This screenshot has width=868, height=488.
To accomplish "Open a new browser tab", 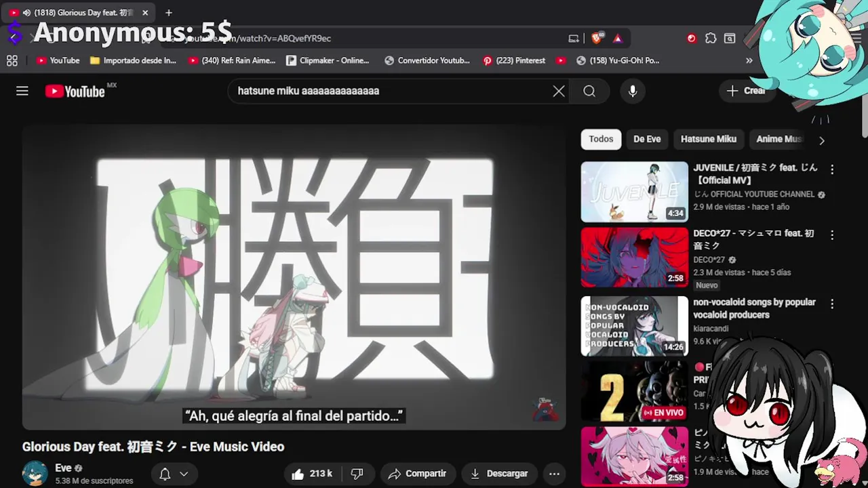I will tap(169, 12).
